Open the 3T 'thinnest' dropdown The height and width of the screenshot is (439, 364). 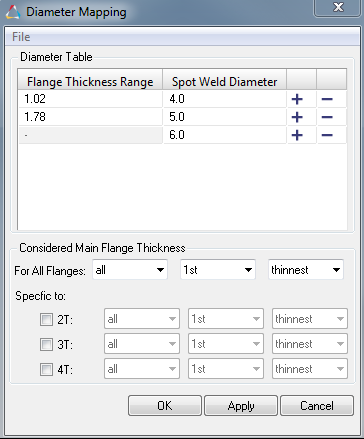point(310,344)
